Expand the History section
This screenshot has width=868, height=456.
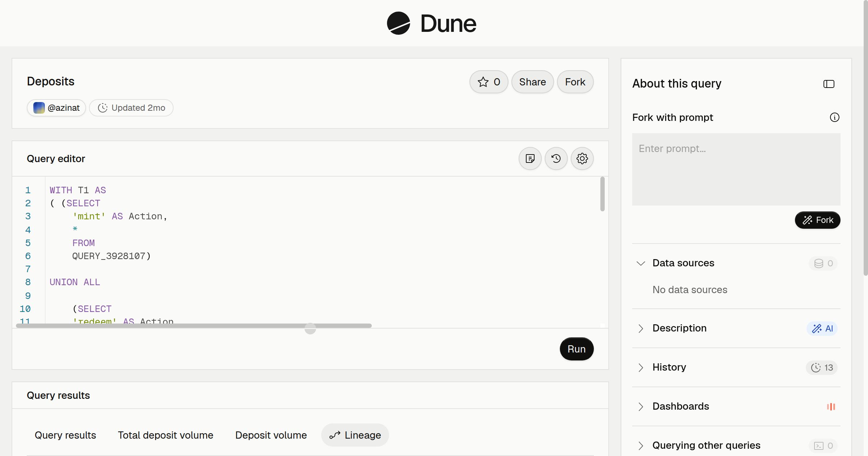pos(641,367)
